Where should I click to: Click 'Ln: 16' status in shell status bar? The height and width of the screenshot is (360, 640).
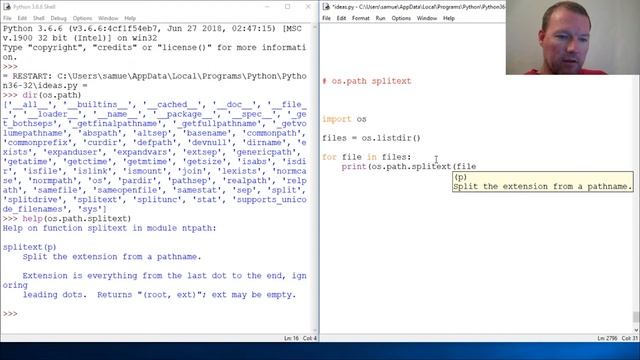(x=291, y=338)
